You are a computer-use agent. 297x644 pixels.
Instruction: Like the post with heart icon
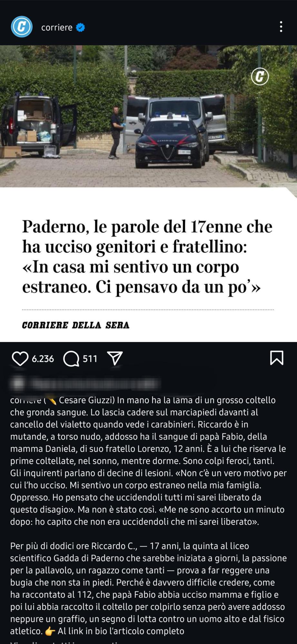click(20, 358)
